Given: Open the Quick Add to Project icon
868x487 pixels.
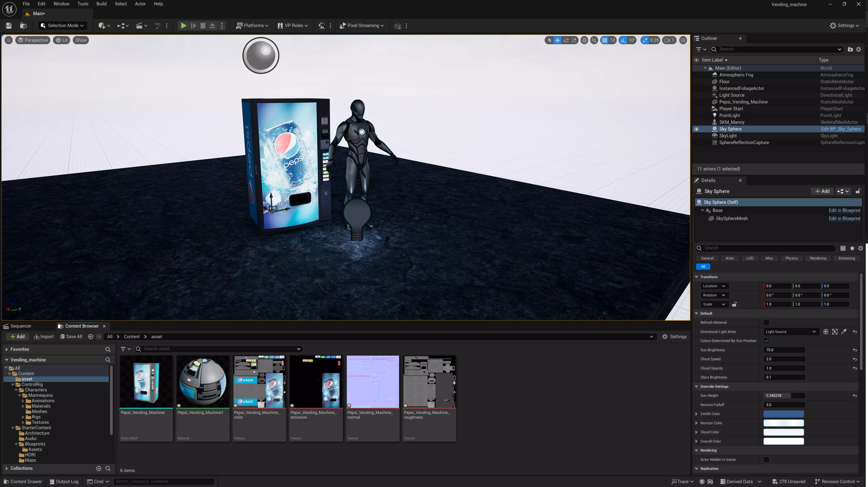Looking at the screenshot, I should click(104, 26).
